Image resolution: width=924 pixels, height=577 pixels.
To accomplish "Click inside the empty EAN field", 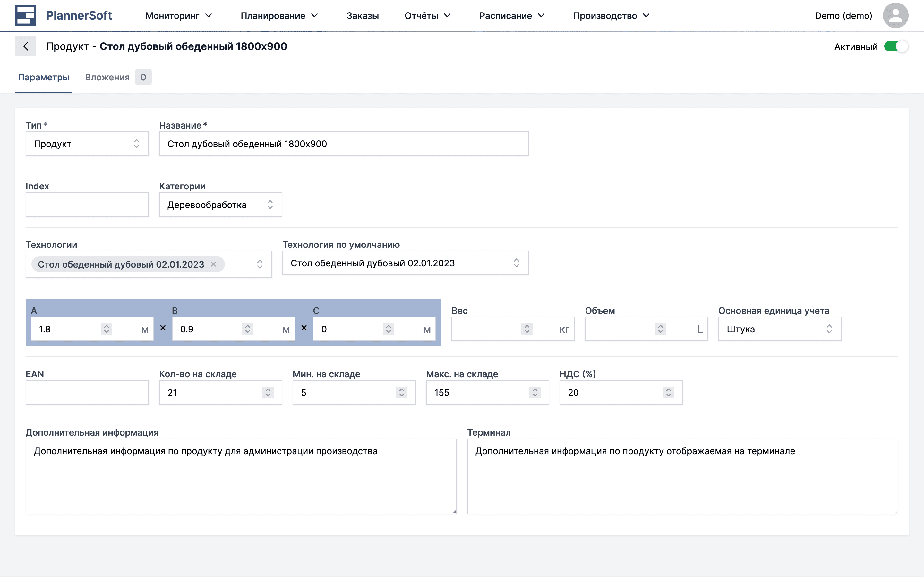I will point(87,392).
